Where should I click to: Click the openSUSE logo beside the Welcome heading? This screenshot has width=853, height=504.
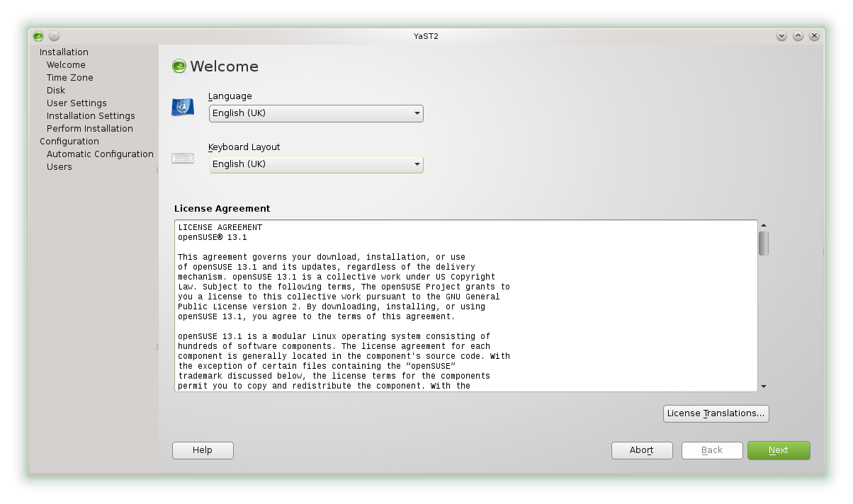tap(179, 67)
